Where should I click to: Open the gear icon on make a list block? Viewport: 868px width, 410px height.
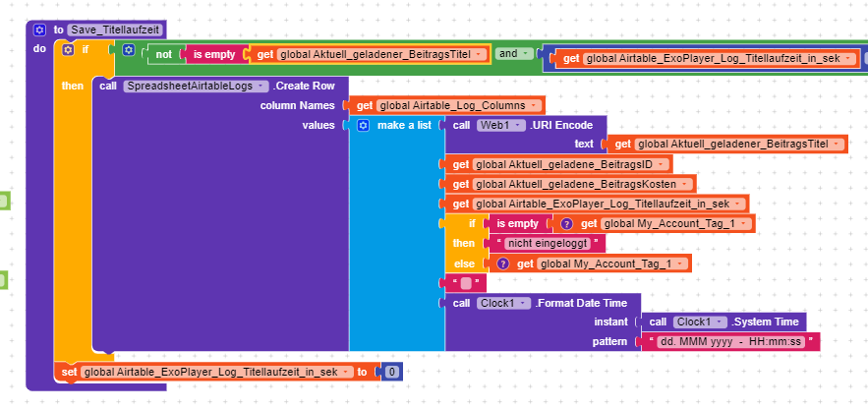pyautogui.click(x=362, y=126)
